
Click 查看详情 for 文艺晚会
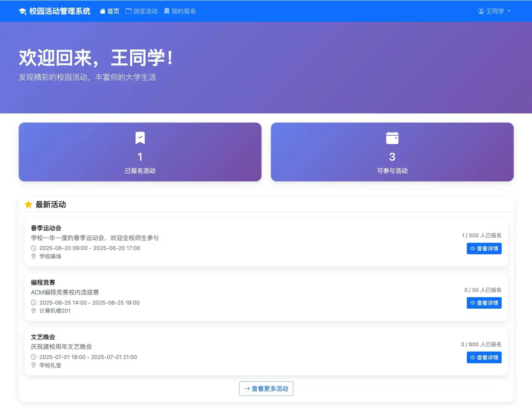click(484, 357)
